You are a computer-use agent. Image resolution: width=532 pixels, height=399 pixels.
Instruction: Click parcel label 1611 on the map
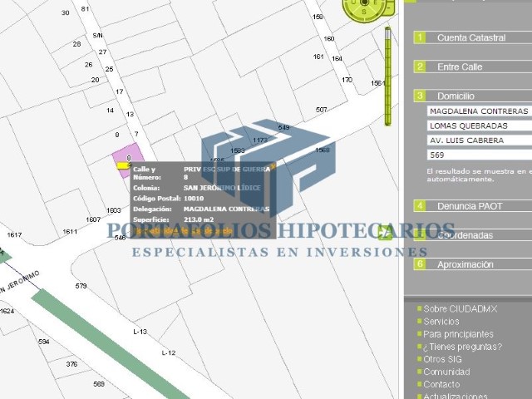pos(70,232)
